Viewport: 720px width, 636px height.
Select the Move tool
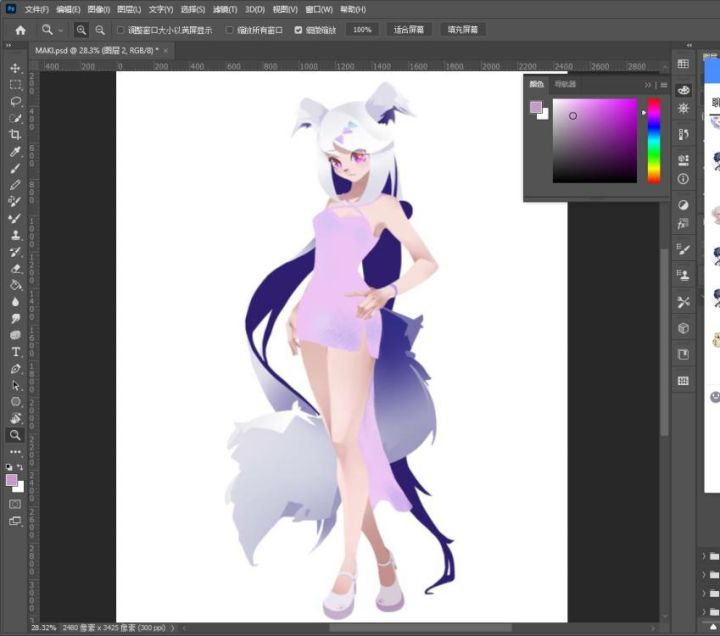pos(15,68)
